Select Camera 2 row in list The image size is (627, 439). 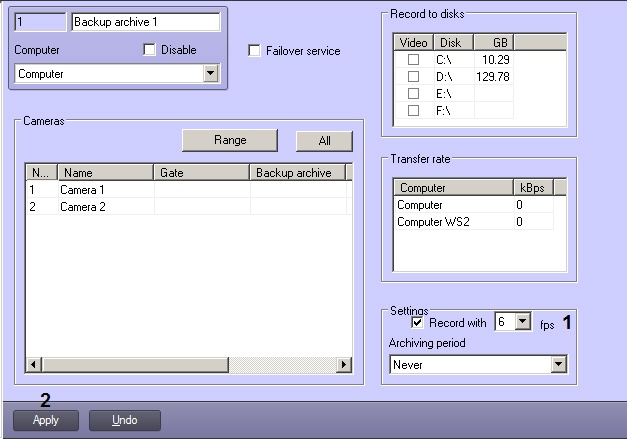[83, 206]
